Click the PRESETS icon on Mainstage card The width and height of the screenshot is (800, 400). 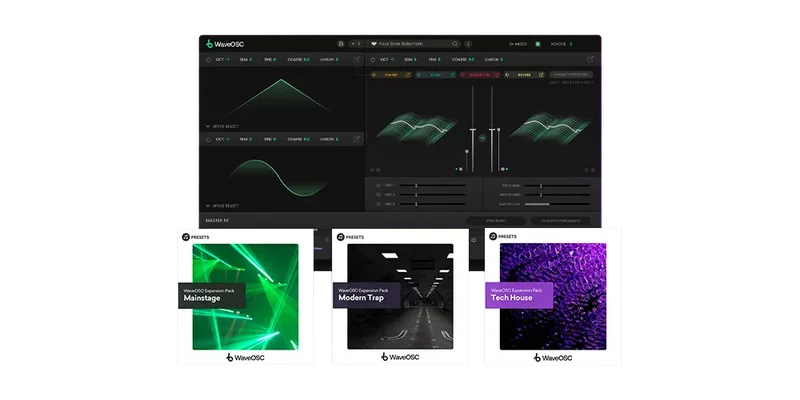(186, 237)
